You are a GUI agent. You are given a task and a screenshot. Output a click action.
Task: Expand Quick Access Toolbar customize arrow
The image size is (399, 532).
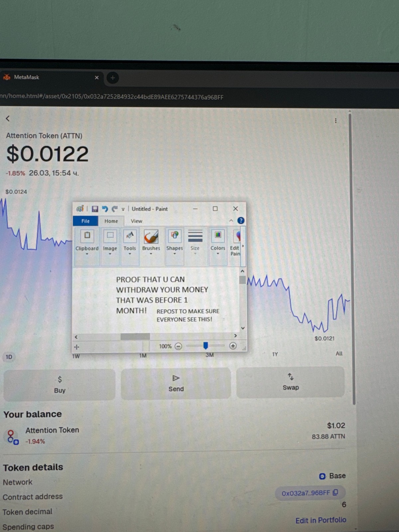click(123, 209)
